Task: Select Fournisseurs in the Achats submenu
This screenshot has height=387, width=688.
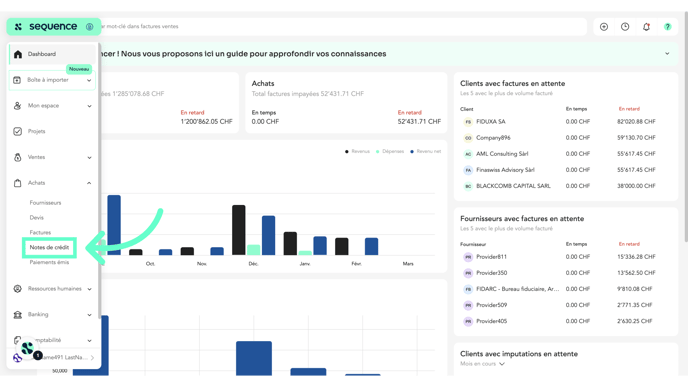Action: coord(45,203)
